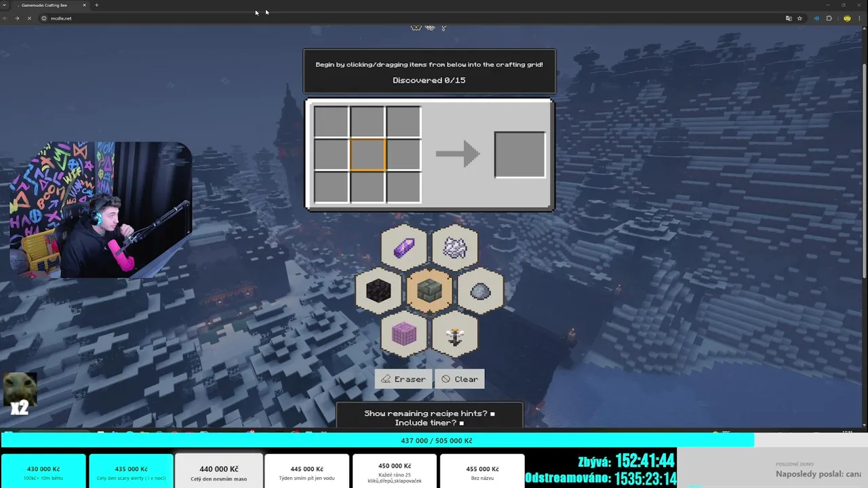The height and width of the screenshot is (488, 868).
Task: Select the orange-outlined center crafting slot
Action: pyautogui.click(x=368, y=154)
